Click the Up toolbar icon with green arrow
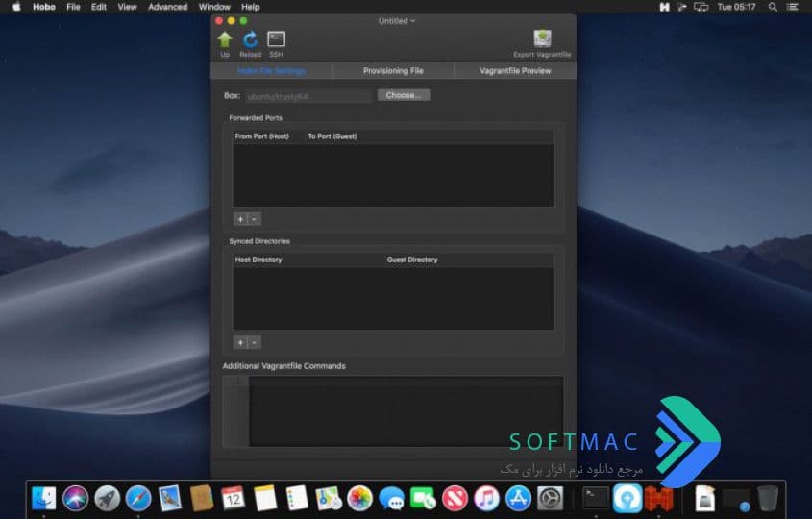 [x=225, y=39]
